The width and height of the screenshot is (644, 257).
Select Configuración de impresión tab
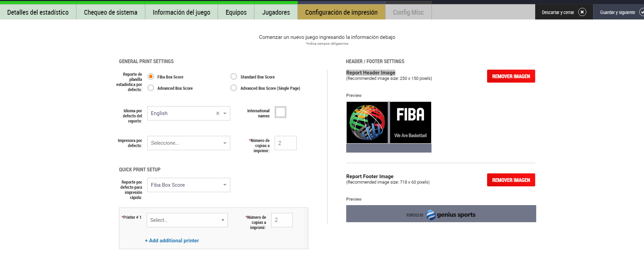tap(341, 12)
